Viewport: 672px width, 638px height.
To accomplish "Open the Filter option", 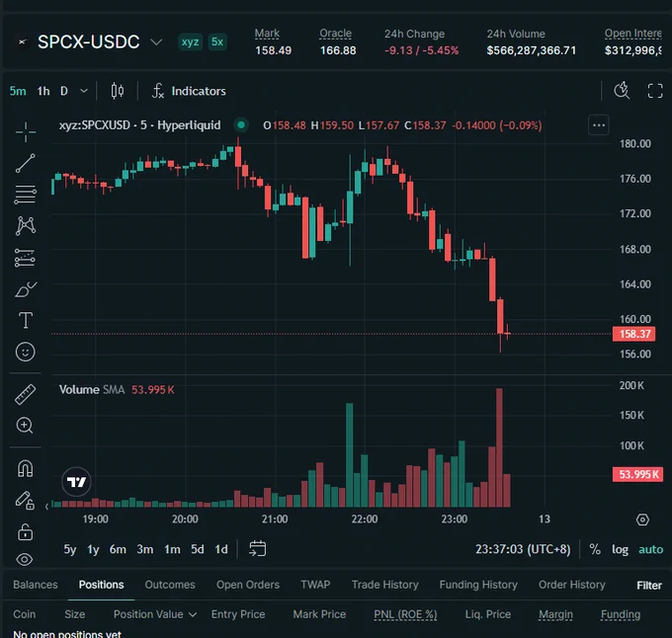I will (x=649, y=586).
